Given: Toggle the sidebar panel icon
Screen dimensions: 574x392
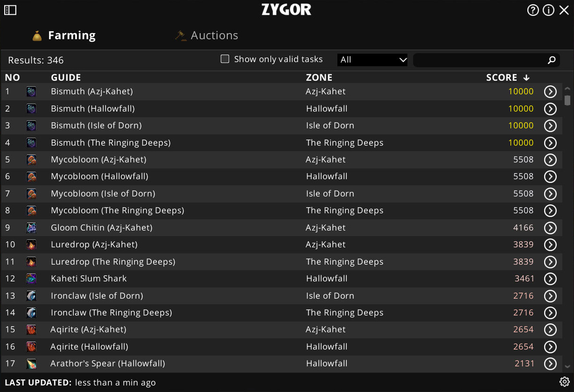Looking at the screenshot, I should 10,10.
